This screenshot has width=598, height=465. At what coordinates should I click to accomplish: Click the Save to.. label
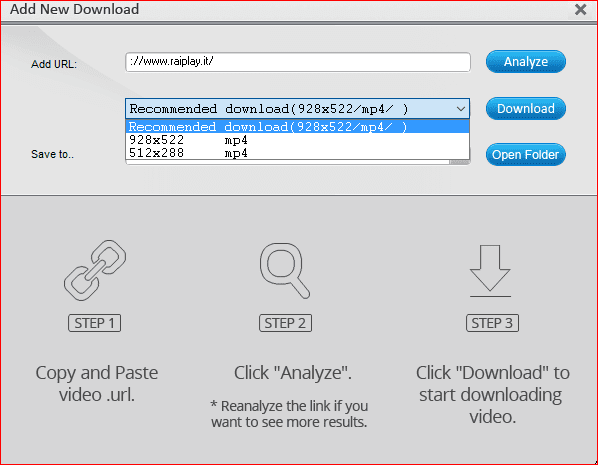pyautogui.click(x=53, y=154)
